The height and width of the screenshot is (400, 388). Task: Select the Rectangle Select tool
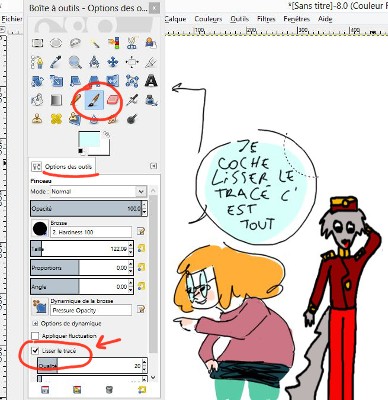click(x=37, y=43)
